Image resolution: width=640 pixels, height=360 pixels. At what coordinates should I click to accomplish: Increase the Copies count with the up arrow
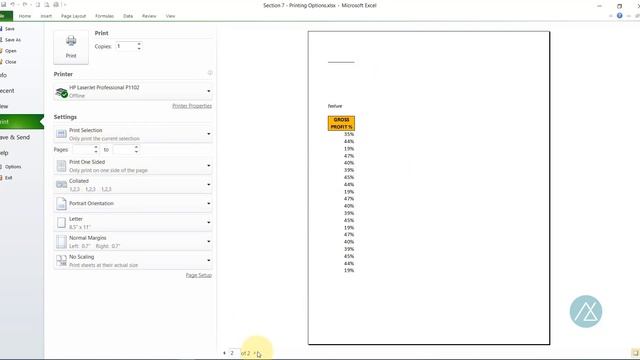click(x=139, y=44)
